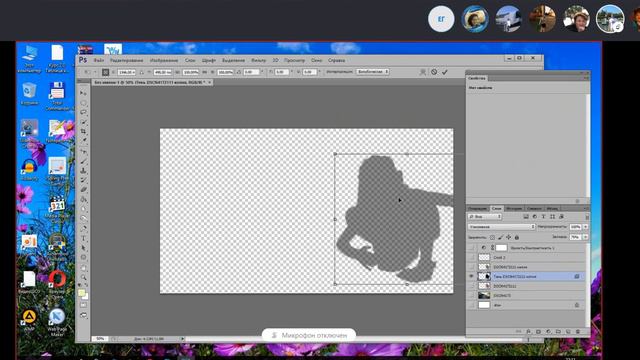Toggle Quick Mask mode in toolbar
640x360 pixels.
pos(83,305)
